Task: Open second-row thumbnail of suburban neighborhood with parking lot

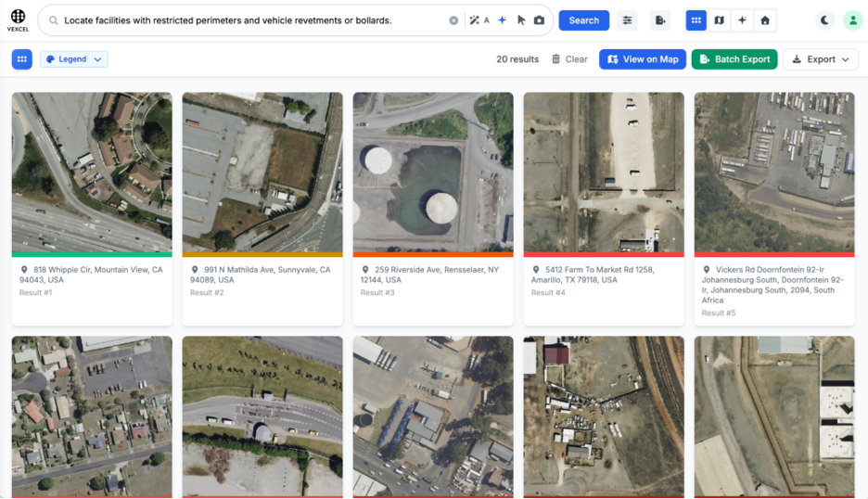Action: click(x=92, y=416)
